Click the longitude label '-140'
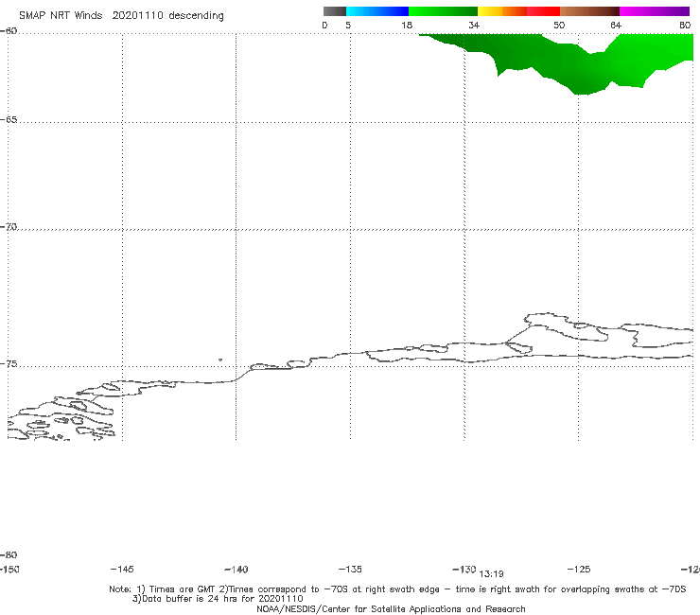Image resolution: width=700 pixels, height=615 pixels. [x=236, y=570]
